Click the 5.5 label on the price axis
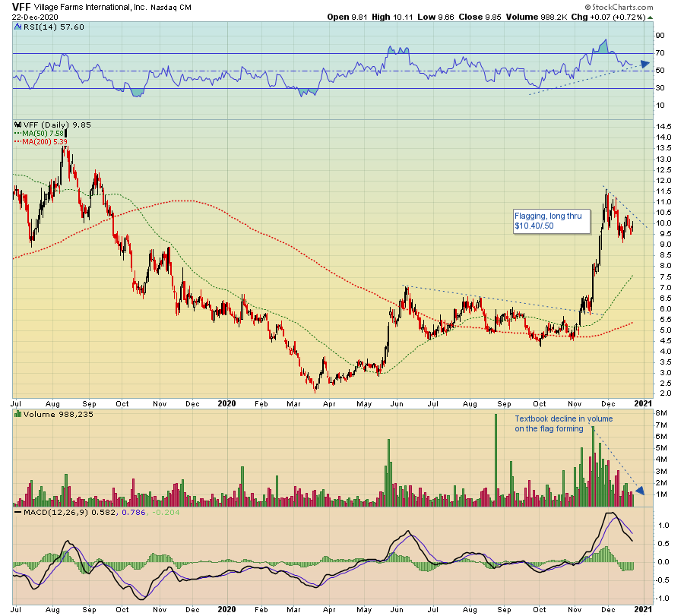684x616 pixels. click(x=665, y=320)
